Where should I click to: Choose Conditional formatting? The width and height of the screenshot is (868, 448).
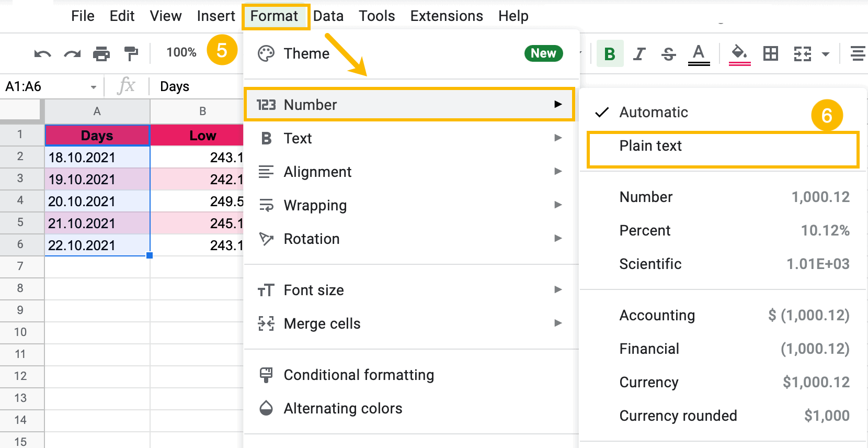[x=411, y=375]
